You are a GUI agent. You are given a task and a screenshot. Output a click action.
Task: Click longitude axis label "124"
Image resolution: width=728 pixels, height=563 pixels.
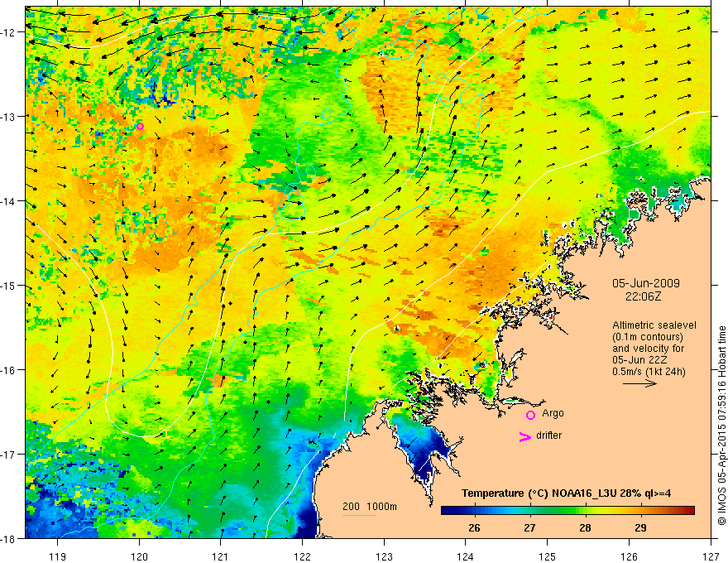point(466,556)
